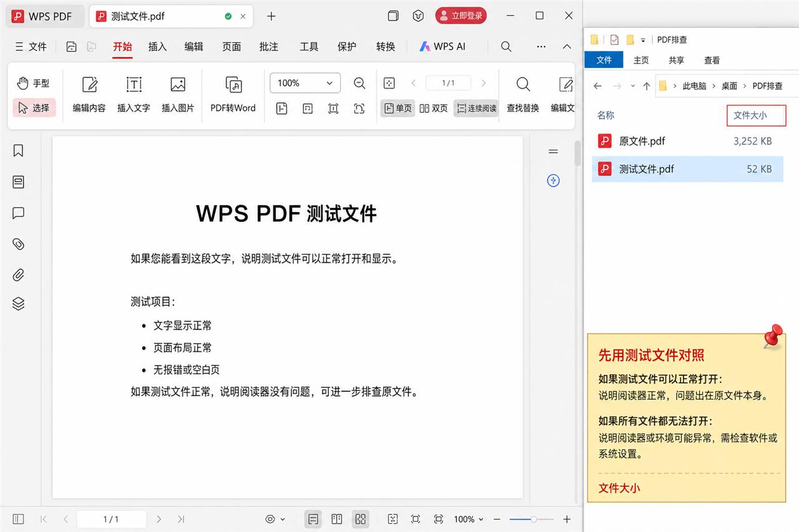This screenshot has width=799, height=532.
Task: Click 桌面 in explorer address path
Action: point(730,86)
